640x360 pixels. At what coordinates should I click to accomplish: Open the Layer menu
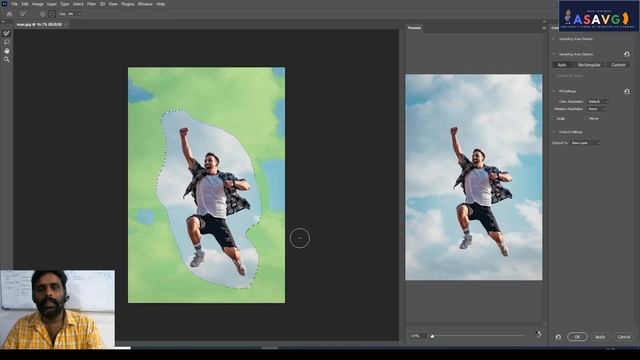(x=52, y=4)
